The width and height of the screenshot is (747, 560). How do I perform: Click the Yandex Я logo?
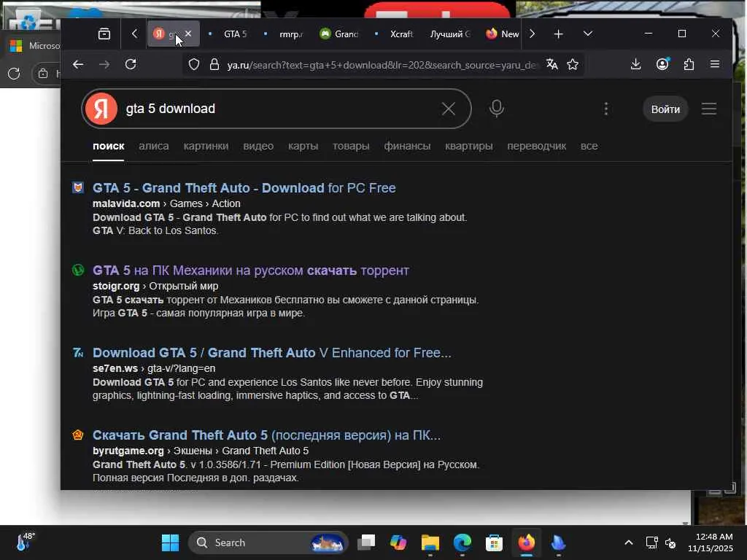pos(101,109)
